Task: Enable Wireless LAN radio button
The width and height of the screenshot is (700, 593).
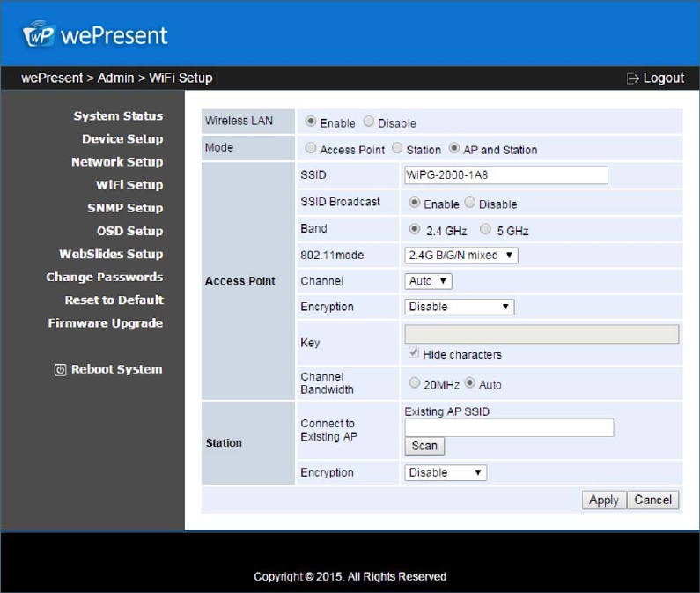Action: pos(311,122)
